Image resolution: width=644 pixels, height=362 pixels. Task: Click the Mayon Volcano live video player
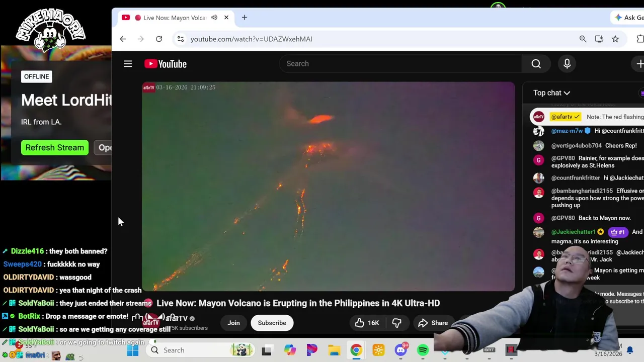(328, 187)
